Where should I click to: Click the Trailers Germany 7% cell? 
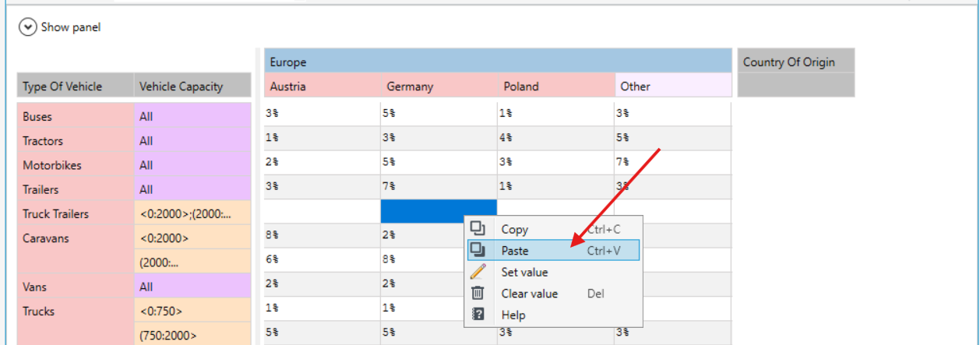(439, 187)
